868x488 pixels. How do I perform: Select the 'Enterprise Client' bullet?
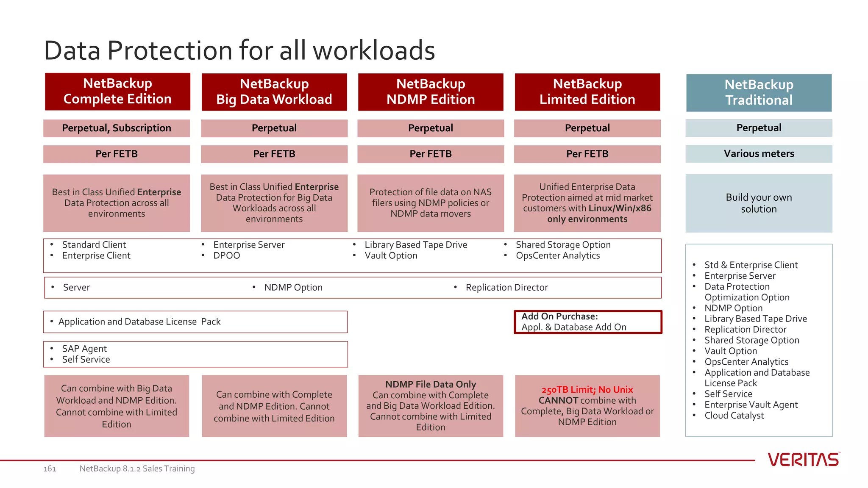pyautogui.click(x=96, y=255)
